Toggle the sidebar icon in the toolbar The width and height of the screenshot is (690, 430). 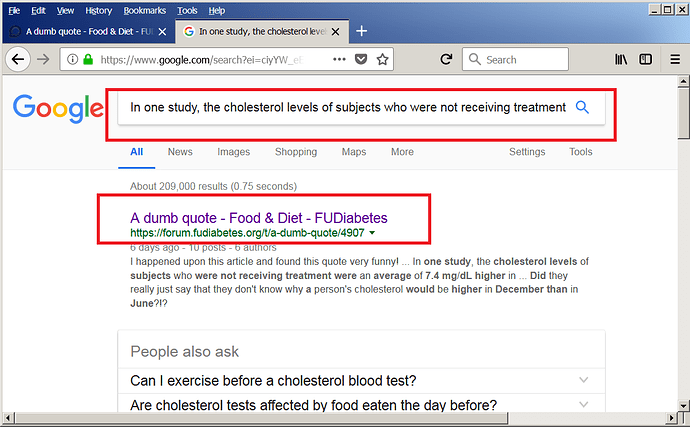pyautogui.click(x=646, y=59)
